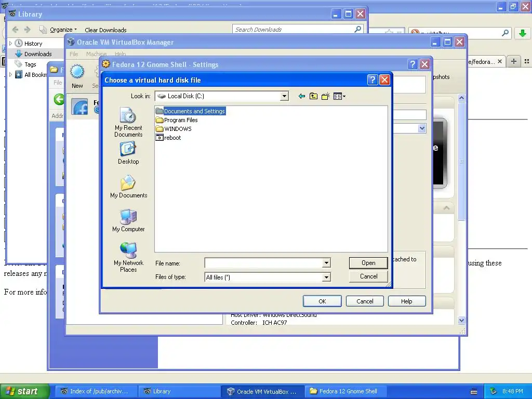Select My Computer in the places bar
Screen dimensions: 532x399
coord(128,220)
